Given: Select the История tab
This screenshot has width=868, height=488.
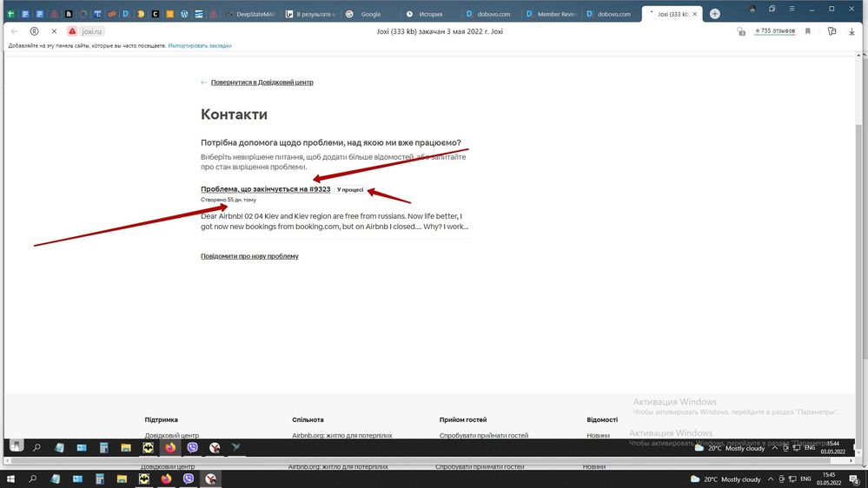Looking at the screenshot, I should (x=426, y=14).
